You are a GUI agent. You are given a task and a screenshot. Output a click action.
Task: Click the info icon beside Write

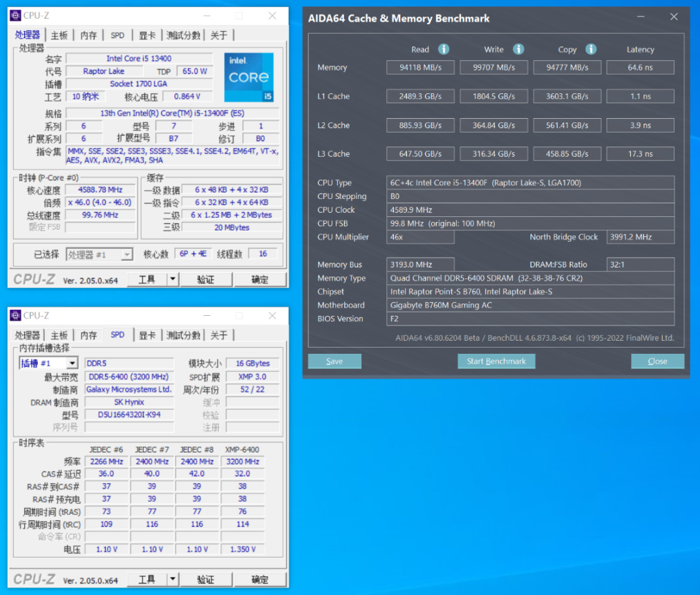pos(518,49)
